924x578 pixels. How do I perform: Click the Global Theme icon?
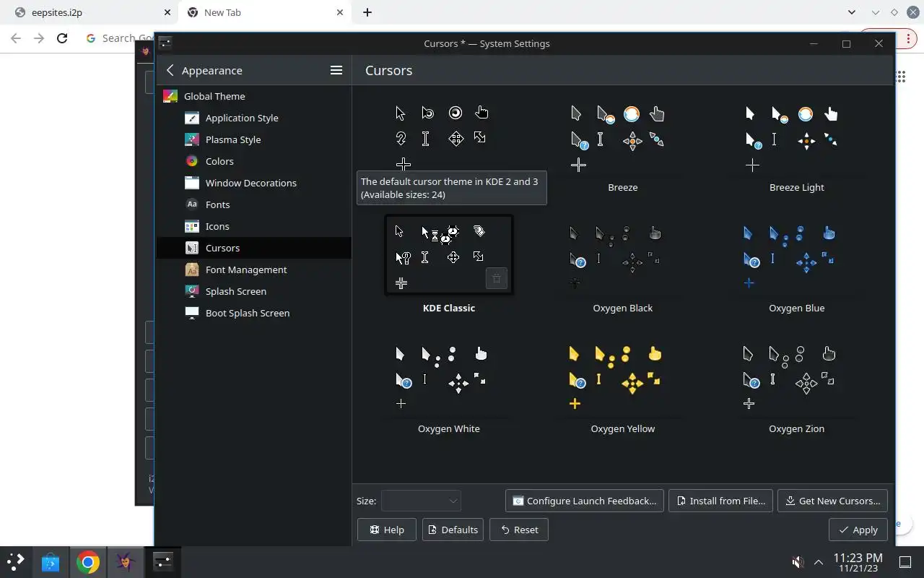[x=170, y=96]
